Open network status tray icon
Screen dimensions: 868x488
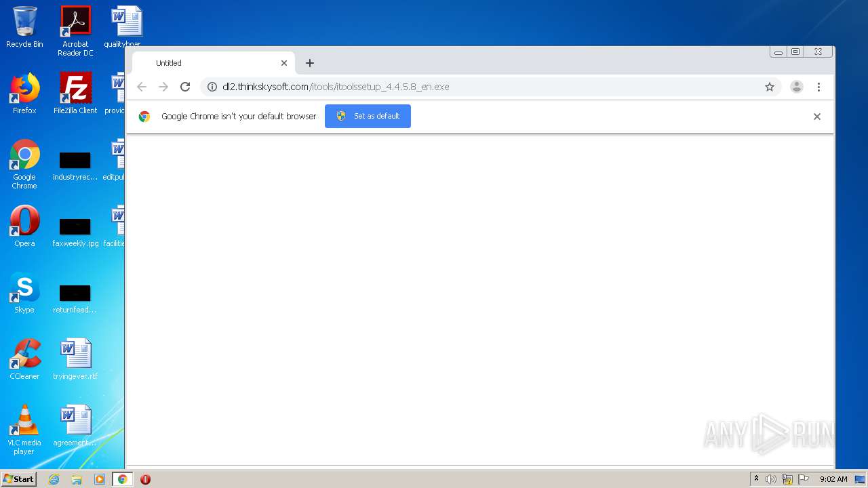[x=787, y=479]
